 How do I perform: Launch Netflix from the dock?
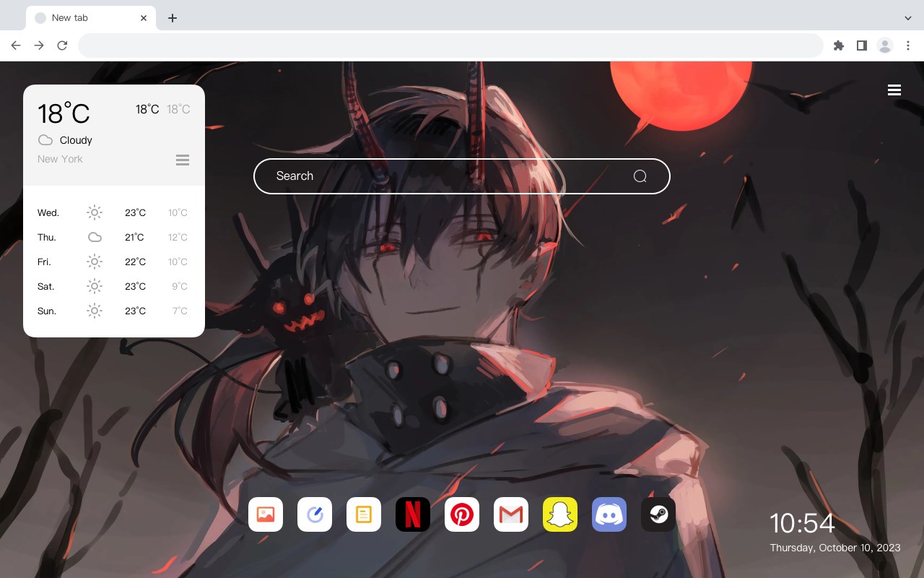coord(413,514)
